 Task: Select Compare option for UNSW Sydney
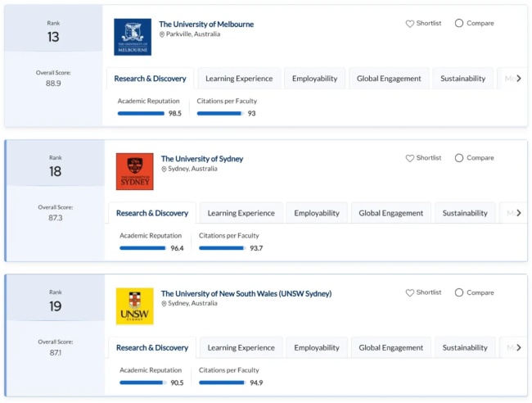point(459,292)
